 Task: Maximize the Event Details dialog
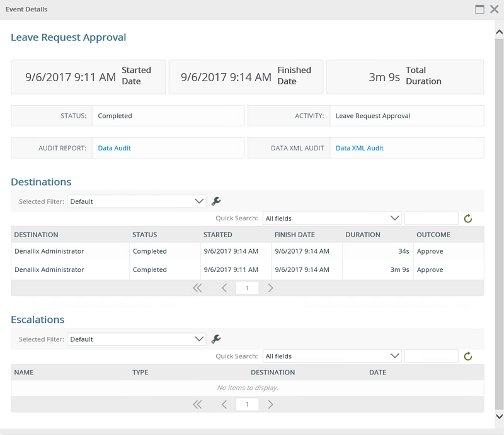click(x=479, y=9)
